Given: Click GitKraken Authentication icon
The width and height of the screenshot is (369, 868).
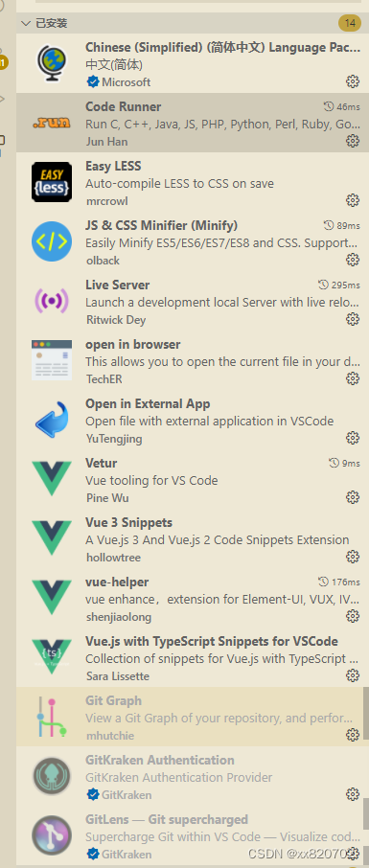Looking at the screenshot, I should [52, 776].
